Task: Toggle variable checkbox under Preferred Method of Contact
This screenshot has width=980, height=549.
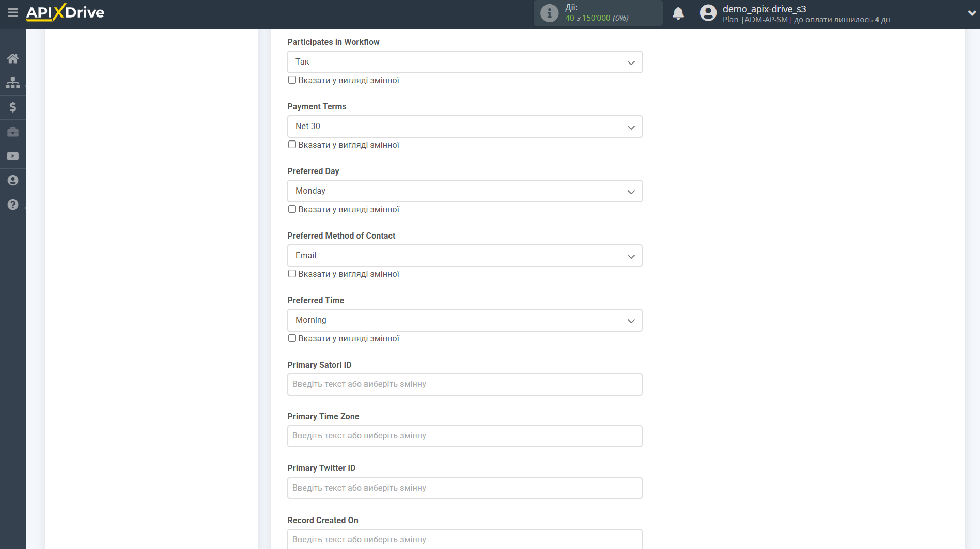Action: pos(292,274)
